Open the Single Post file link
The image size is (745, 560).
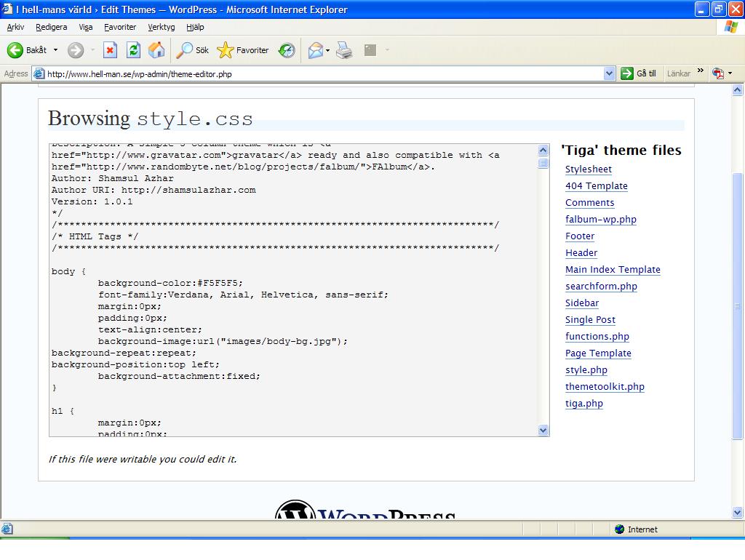point(590,320)
